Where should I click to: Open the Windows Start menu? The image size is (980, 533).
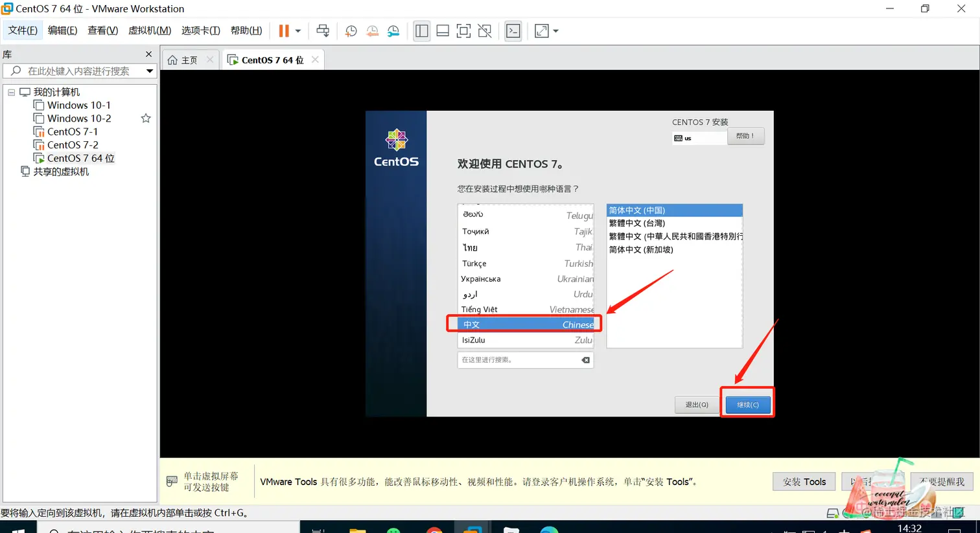pyautogui.click(x=18, y=530)
